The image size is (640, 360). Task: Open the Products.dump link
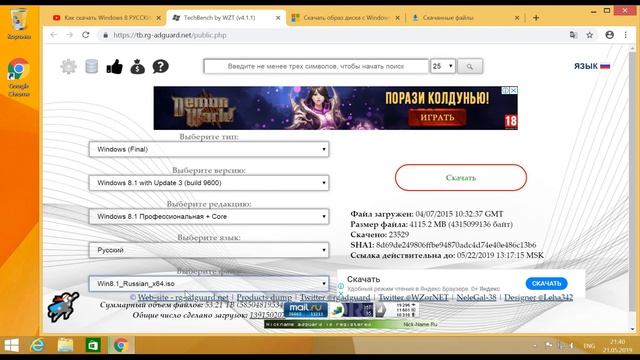click(x=264, y=297)
